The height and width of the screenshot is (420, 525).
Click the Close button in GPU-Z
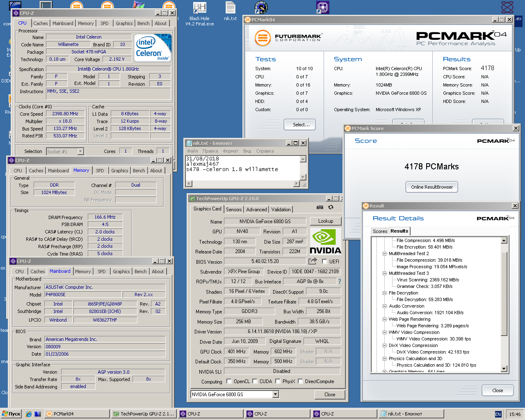(x=330, y=395)
